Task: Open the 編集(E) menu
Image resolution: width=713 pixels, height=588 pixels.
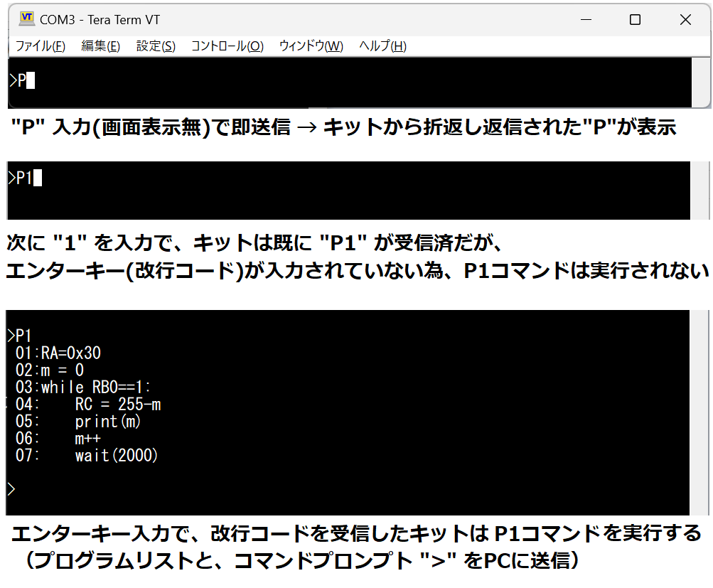Action: tap(100, 46)
